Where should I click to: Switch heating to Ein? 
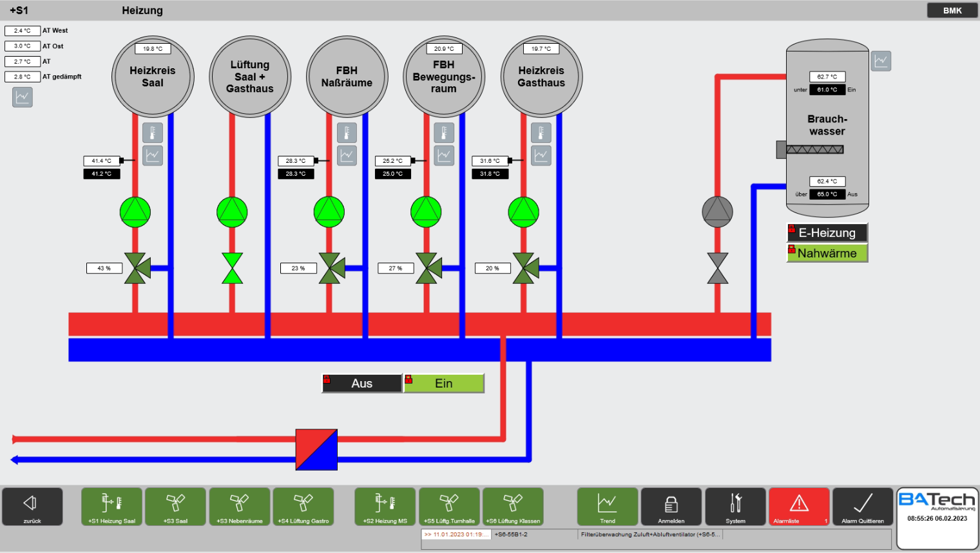[x=444, y=383]
